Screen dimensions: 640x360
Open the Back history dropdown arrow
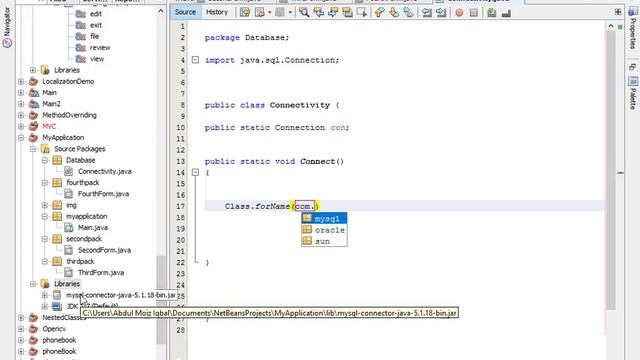coord(269,13)
